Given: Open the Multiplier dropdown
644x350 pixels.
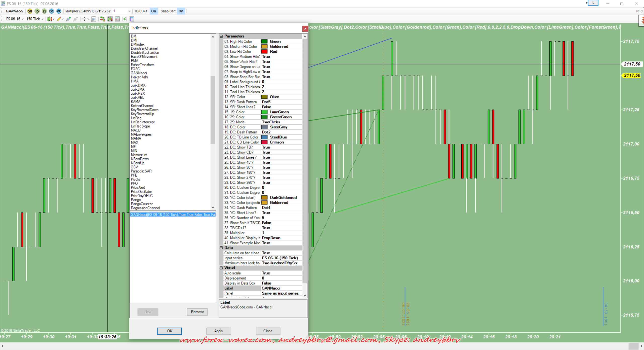Looking at the screenshot, I should click(129, 11).
